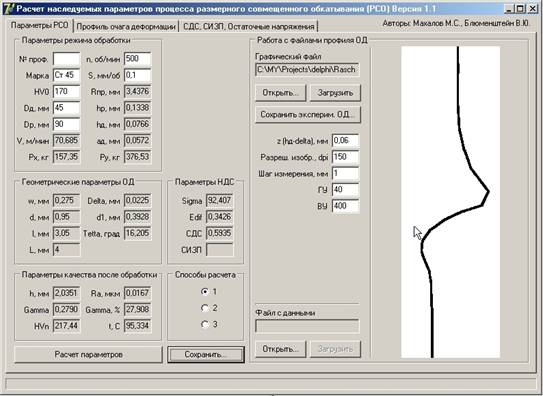This screenshot has height=396, width=543.
Task: Focus the n, об/мин input field
Action: (137, 59)
